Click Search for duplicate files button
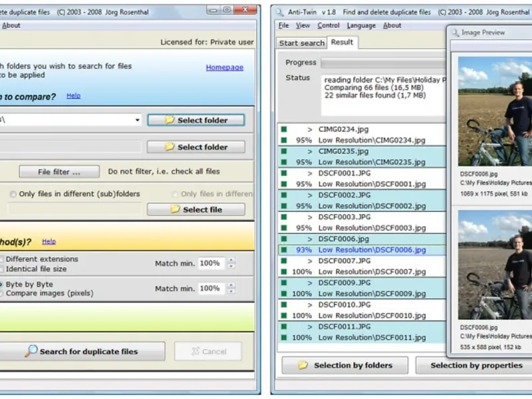This screenshot has width=532, height=399. (x=82, y=351)
